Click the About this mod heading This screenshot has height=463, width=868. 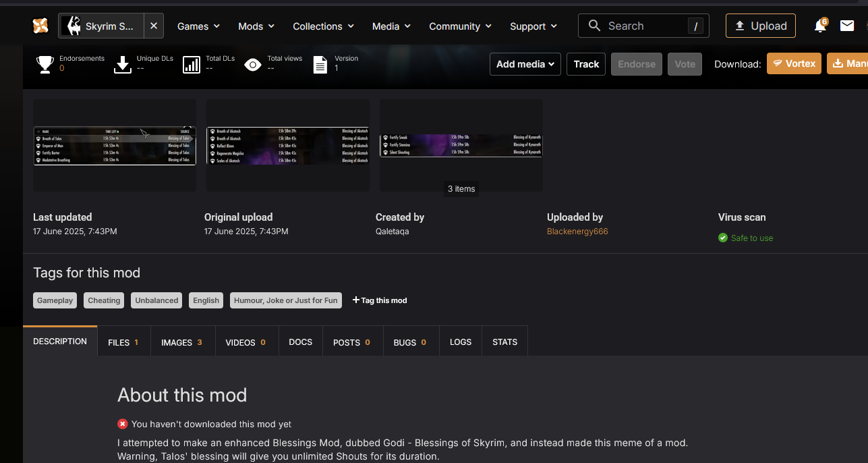(x=182, y=395)
